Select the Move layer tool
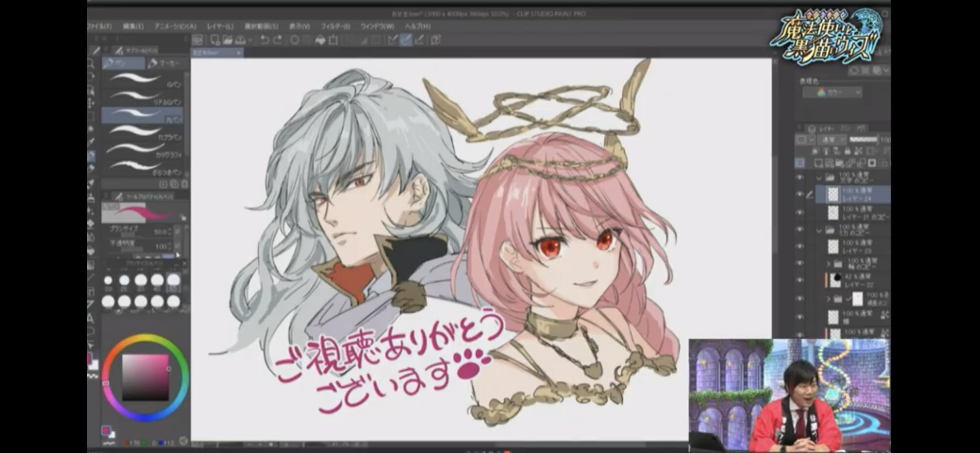This screenshot has width=980, height=453. 91,103
